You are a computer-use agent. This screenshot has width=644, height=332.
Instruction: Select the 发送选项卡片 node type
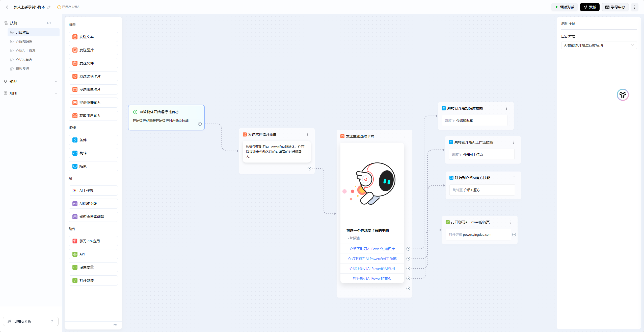click(93, 76)
